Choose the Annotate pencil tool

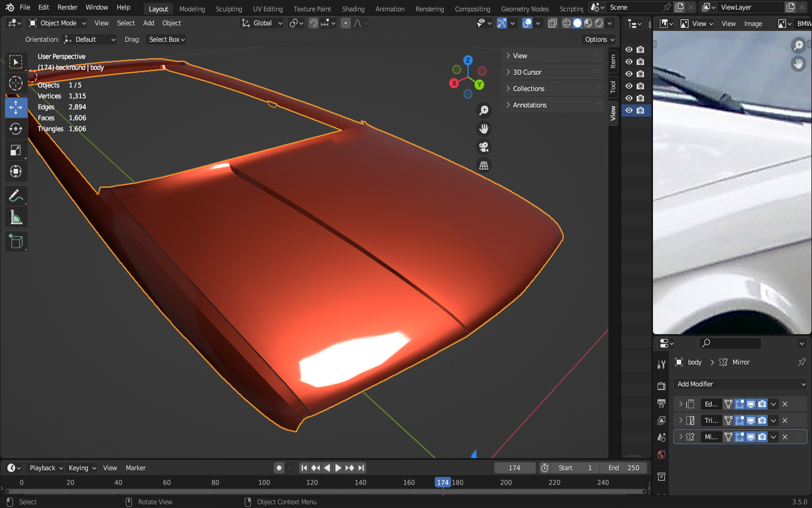(16, 196)
